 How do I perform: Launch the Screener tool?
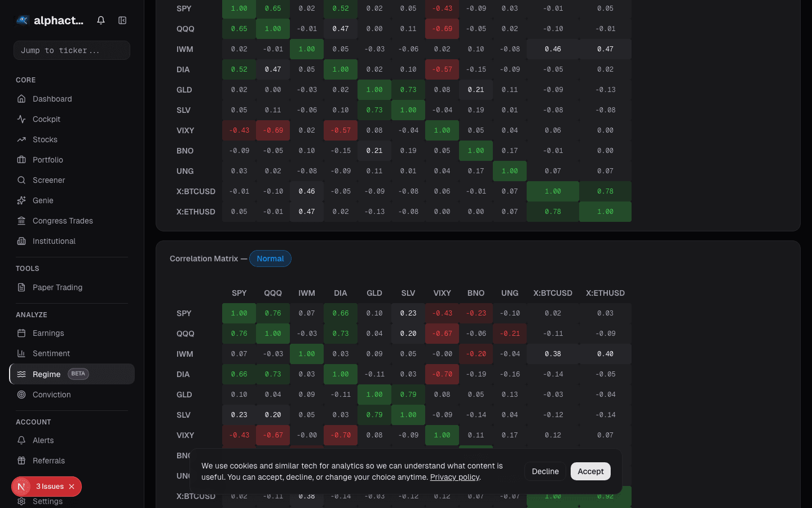49,180
